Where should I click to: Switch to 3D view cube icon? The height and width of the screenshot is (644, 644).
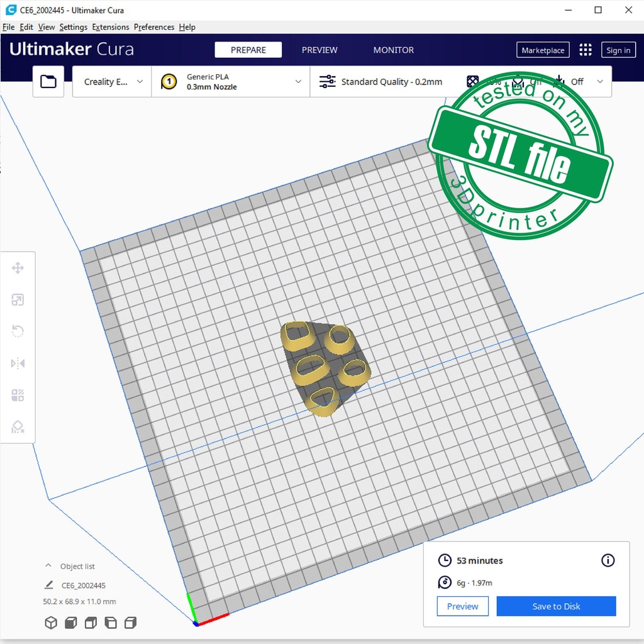pyautogui.click(x=51, y=623)
